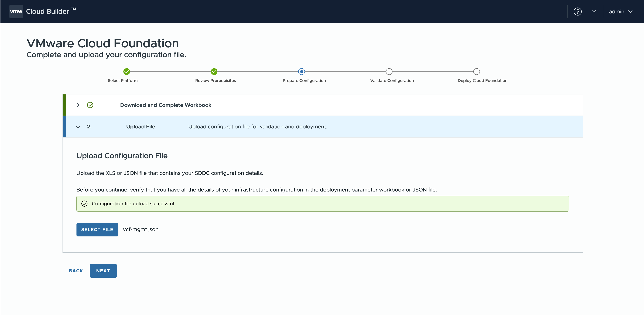Screen dimensions: 644x315
Task: Click the upload successful check icon
Action: [x=84, y=204]
